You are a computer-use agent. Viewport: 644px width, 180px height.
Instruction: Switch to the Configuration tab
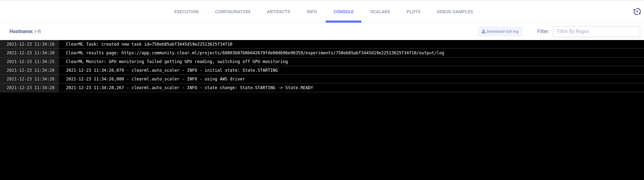tap(232, 12)
